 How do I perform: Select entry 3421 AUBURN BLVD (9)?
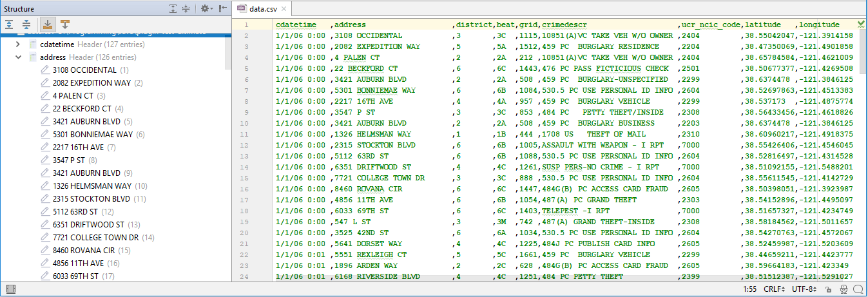click(x=93, y=173)
